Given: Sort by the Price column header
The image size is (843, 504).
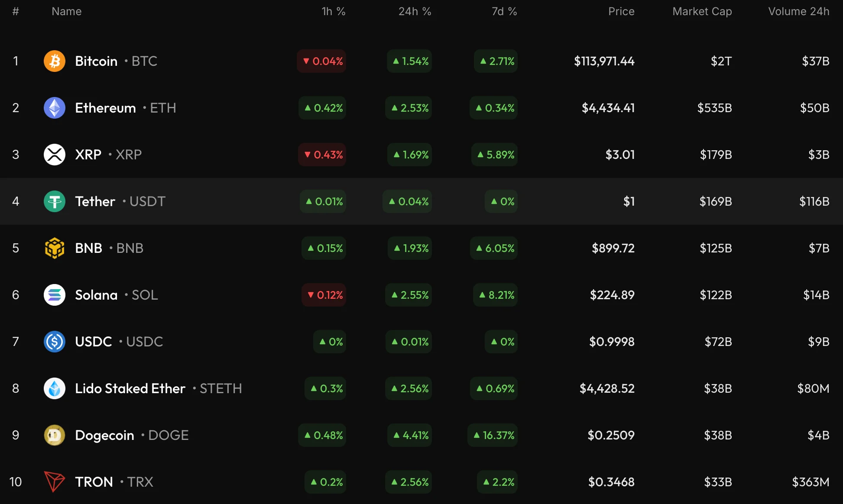Looking at the screenshot, I should coord(621,12).
